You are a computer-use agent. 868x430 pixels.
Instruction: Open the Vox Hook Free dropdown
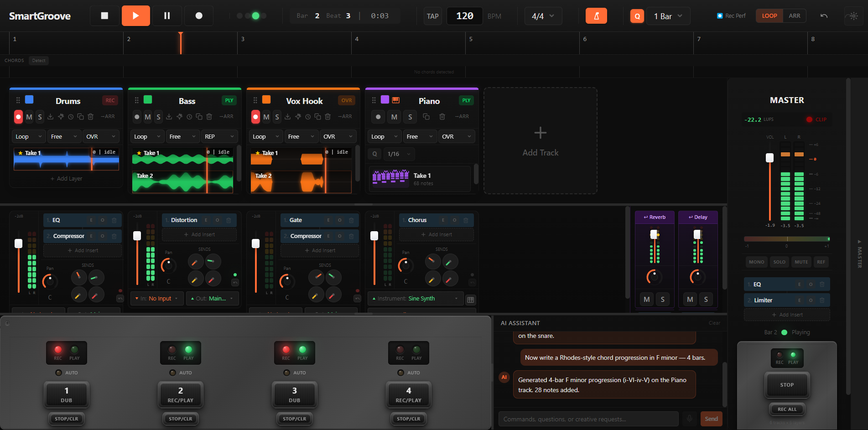tap(301, 136)
